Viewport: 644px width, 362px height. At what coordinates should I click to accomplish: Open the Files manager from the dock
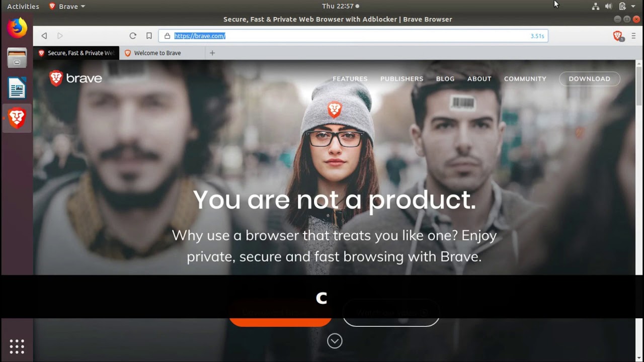(17, 58)
